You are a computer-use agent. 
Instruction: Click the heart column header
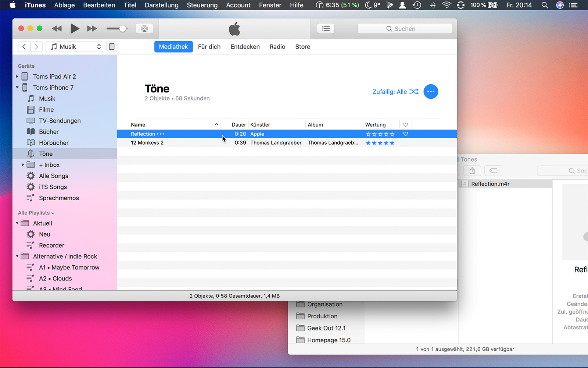(405, 125)
